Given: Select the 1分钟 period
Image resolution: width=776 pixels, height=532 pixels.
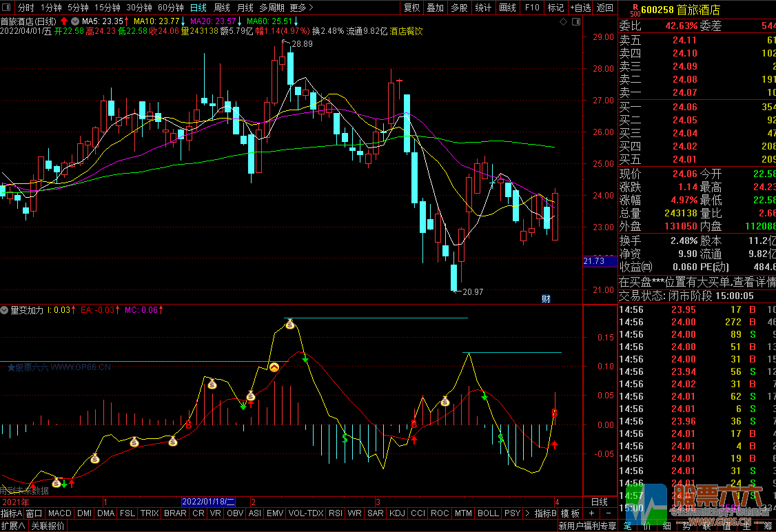Looking at the screenshot, I should click(x=51, y=8).
